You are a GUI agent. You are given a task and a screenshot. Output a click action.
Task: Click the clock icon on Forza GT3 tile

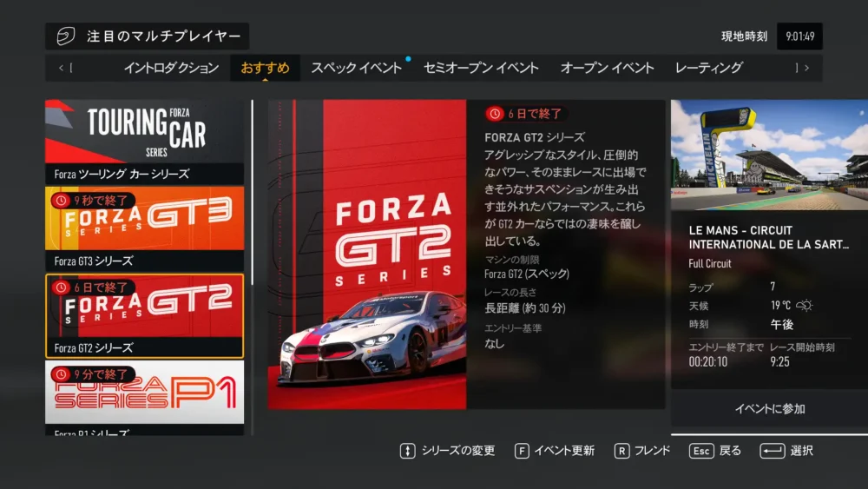pyautogui.click(x=62, y=199)
